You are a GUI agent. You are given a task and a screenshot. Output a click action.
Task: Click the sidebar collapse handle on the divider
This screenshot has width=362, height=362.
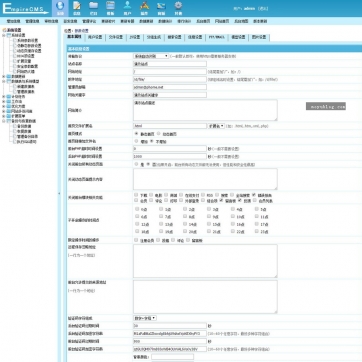point(59,193)
